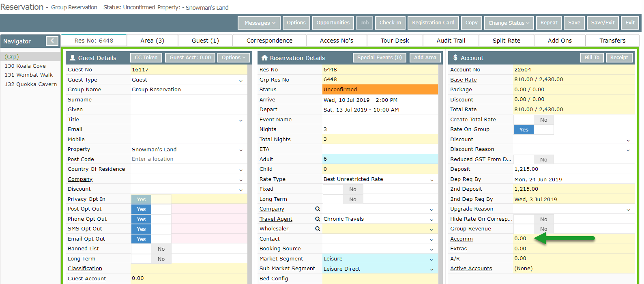The width and height of the screenshot is (644, 284).
Task: Click the Post Code location field
Action: coord(189,159)
